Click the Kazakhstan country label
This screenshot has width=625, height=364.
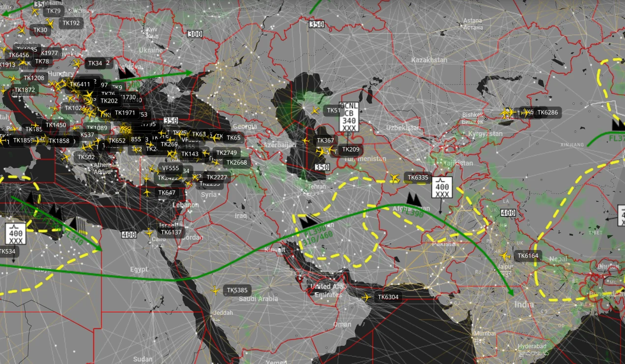tap(429, 60)
